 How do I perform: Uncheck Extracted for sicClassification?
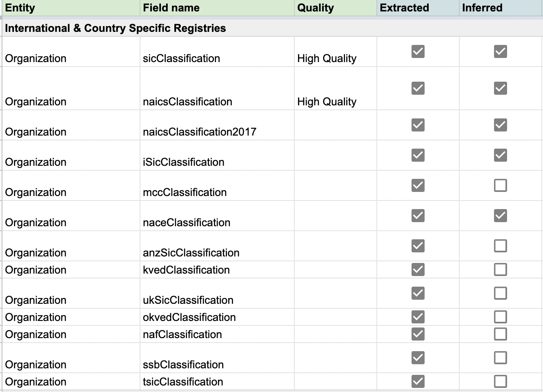[x=417, y=51]
